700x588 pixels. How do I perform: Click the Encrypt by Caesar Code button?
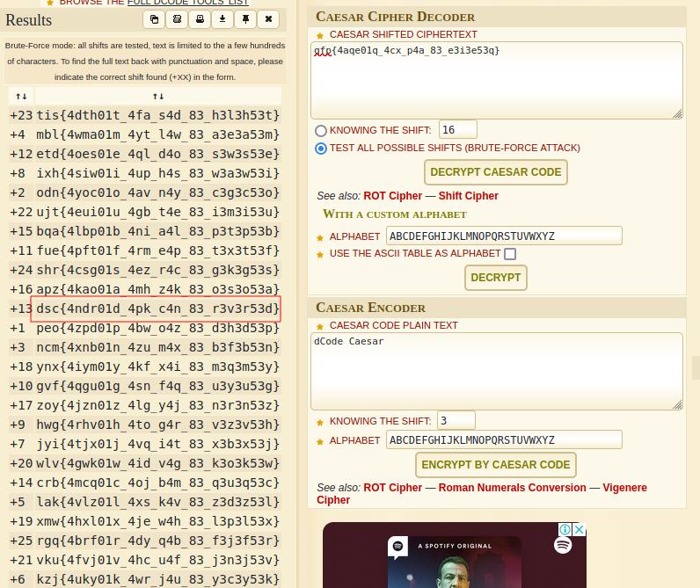[x=495, y=465]
